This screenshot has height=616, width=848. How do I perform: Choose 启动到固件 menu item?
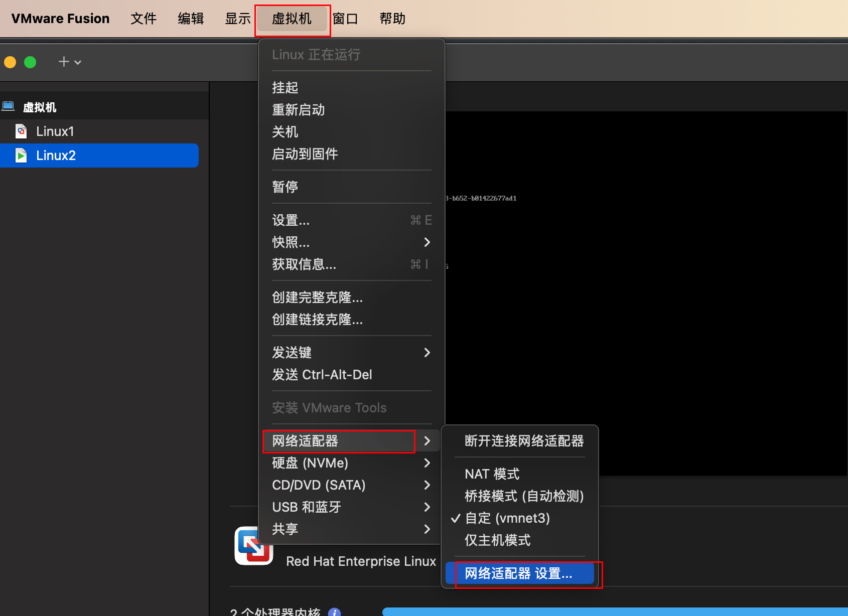click(351, 154)
